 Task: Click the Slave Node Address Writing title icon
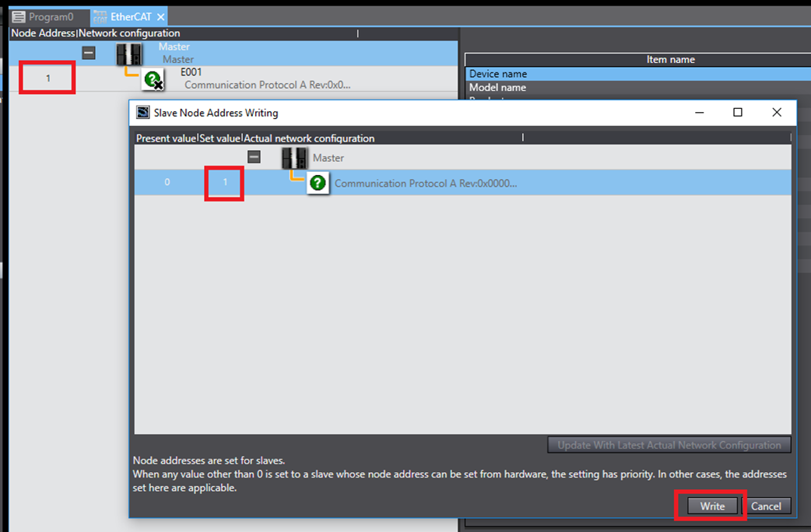click(142, 113)
